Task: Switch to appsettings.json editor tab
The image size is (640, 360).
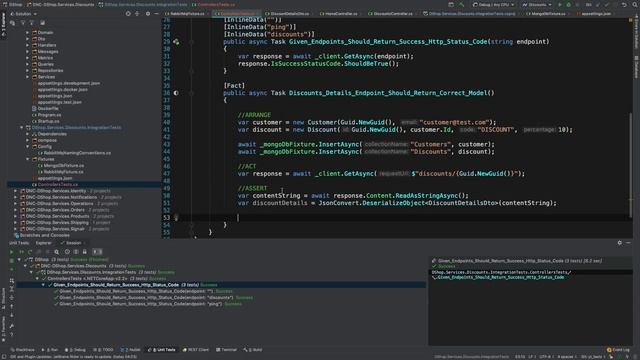Action: [596, 14]
